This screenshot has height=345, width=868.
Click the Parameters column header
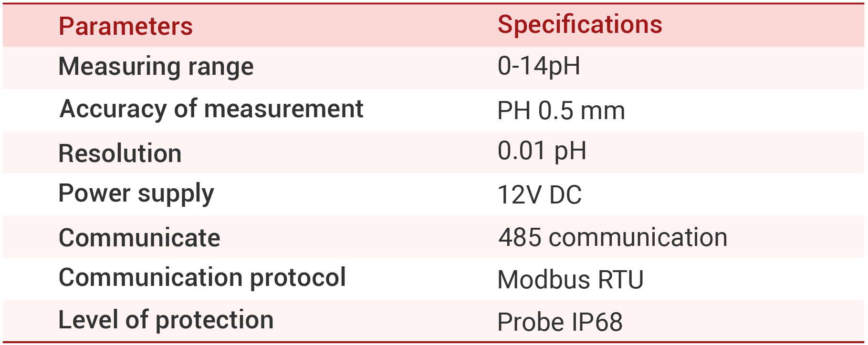click(x=125, y=26)
